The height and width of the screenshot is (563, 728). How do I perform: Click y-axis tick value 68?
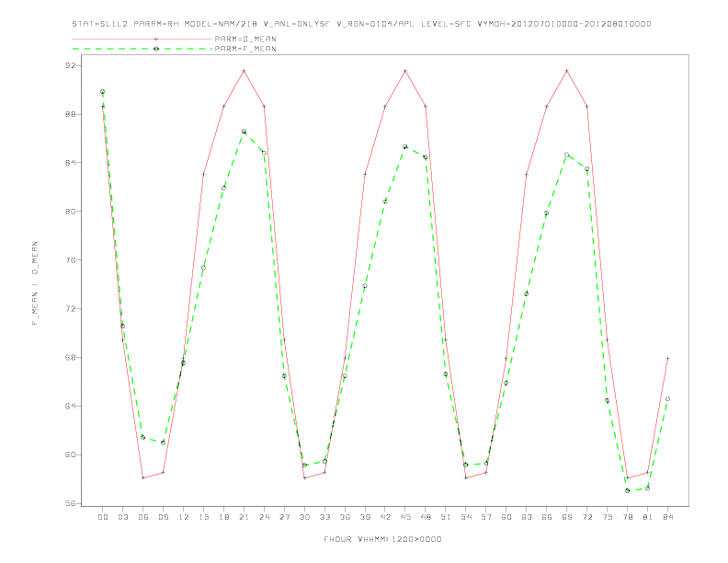(x=70, y=357)
